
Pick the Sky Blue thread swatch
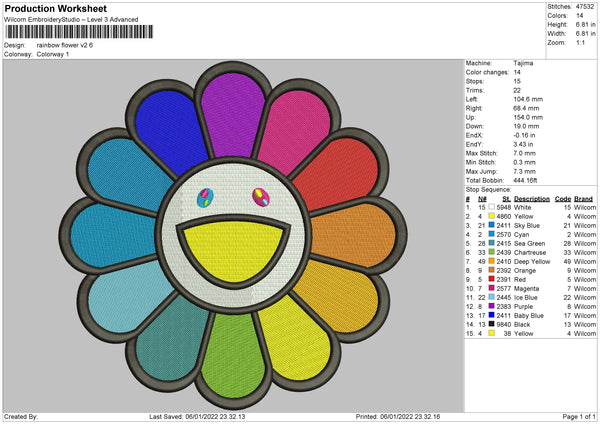491,225
